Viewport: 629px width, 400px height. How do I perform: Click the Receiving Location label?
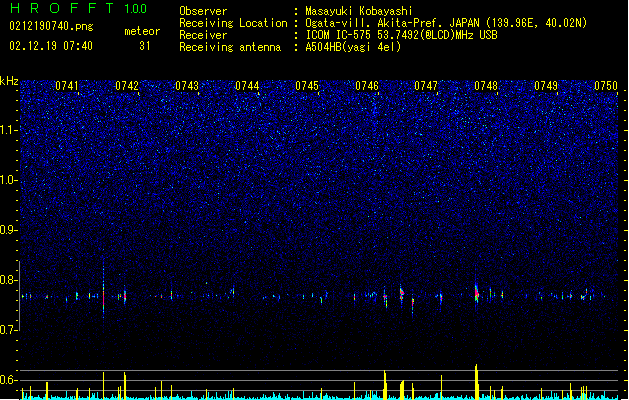233,23
